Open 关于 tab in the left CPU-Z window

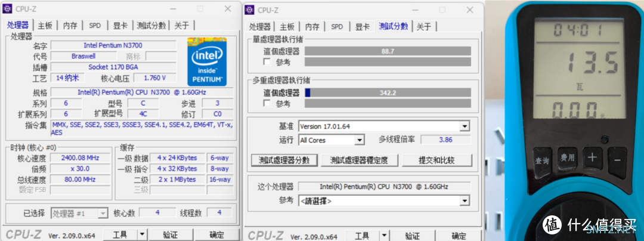pyautogui.click(x=181, y=26)
